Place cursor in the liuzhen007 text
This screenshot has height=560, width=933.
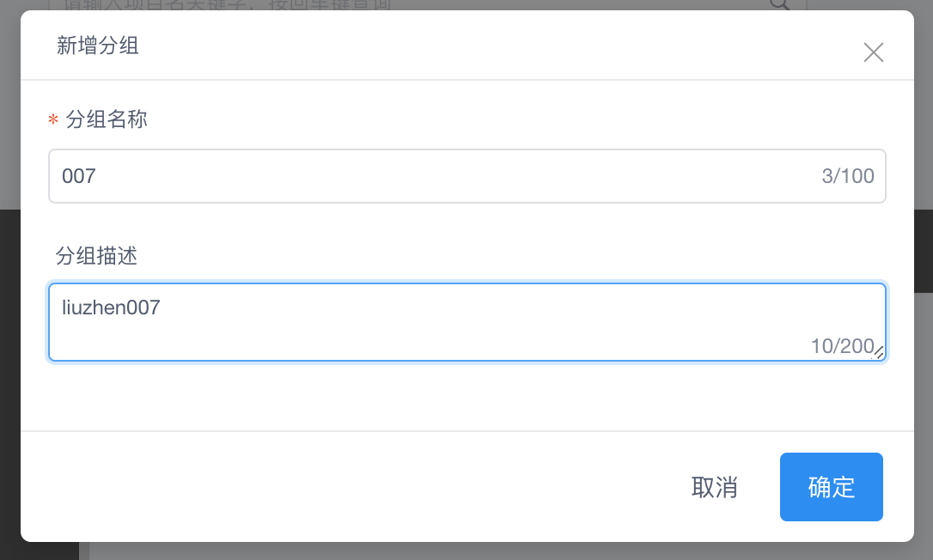(111, 307)
